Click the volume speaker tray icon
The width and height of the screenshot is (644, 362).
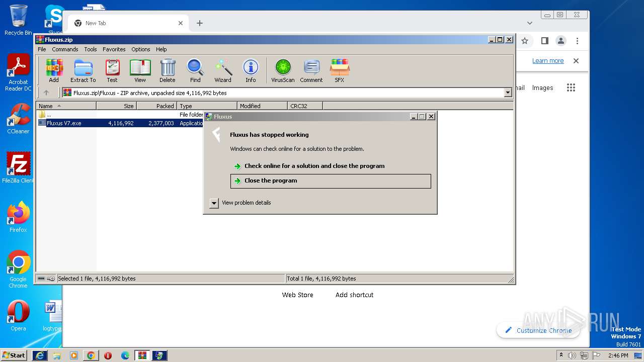click(x=572, y=355)
